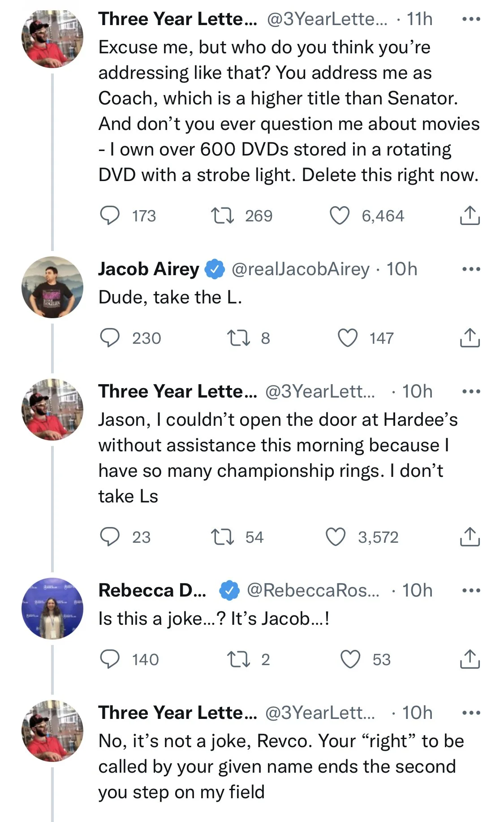This screenshot has height=822, width=504.
Task: Reply to Rebecca's tweet with 140 replies
Action: pos(109,659)
